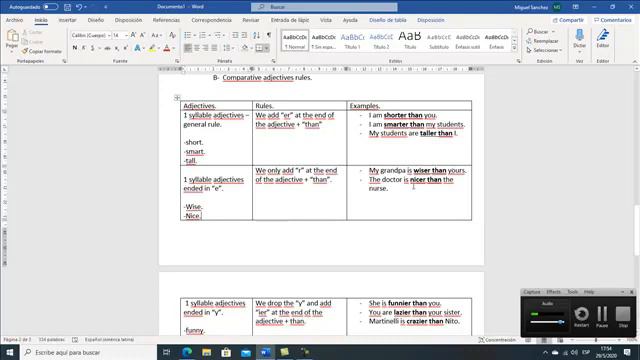Viewport: 640px width, 360px height.
Task: Open the Diseño de tabla tab
Action: pyautogui.click(x=388, y=20)
